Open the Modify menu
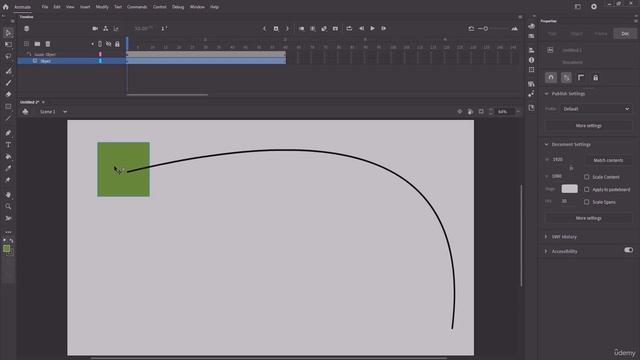 coord(102,7)
